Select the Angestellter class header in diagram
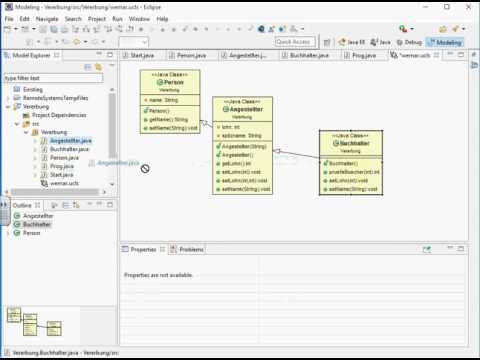Screen dimensions: 480x360 (x=242, y=109)
